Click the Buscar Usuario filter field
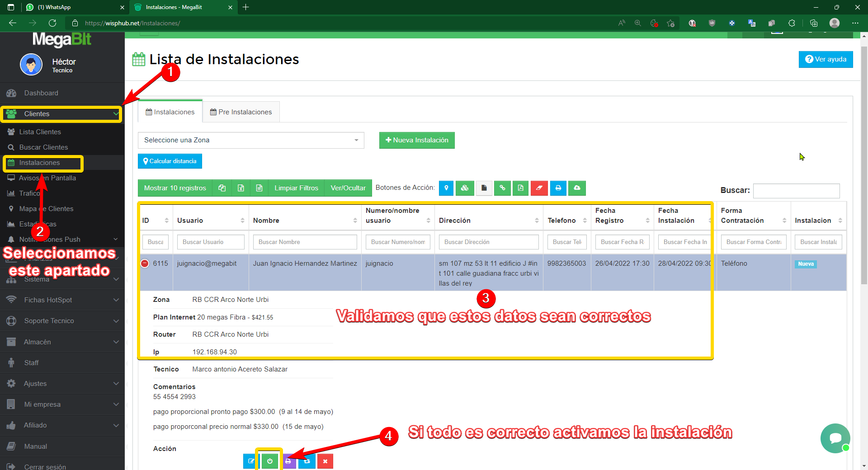 211,242
